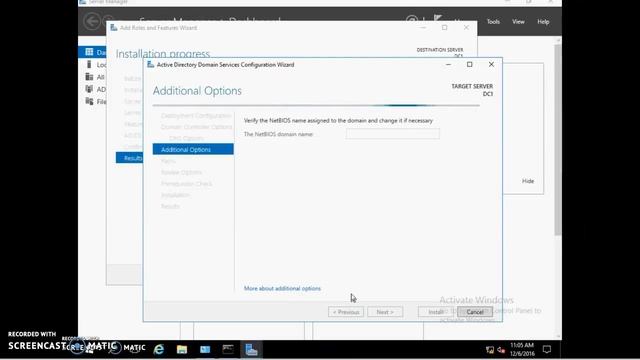The image size is (640, 360).
Task: Select Results step in Add Roles wizard
Action: click(x=129, y=158)
